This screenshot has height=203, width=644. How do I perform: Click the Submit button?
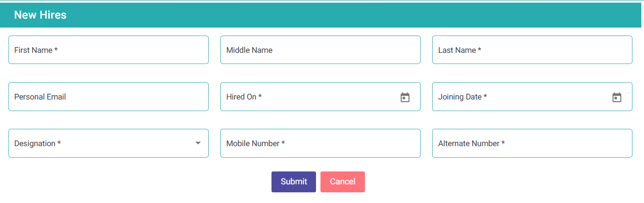coord(294,182)
